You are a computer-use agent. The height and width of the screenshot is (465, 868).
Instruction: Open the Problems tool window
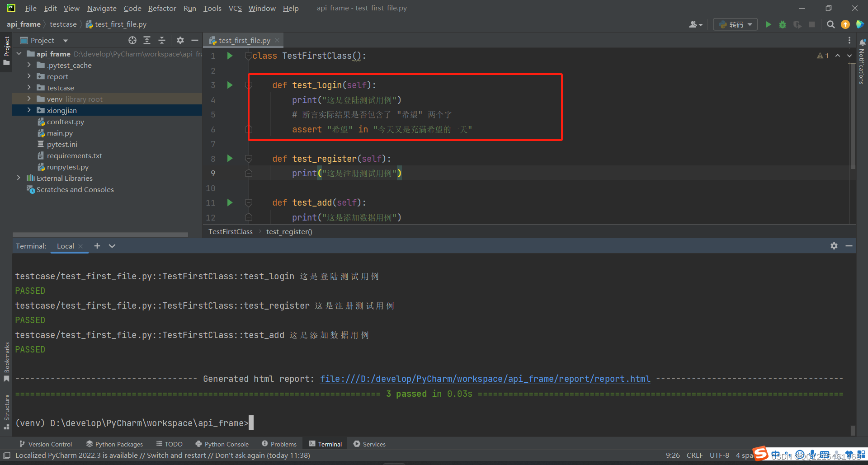click(x=279, y=444)
